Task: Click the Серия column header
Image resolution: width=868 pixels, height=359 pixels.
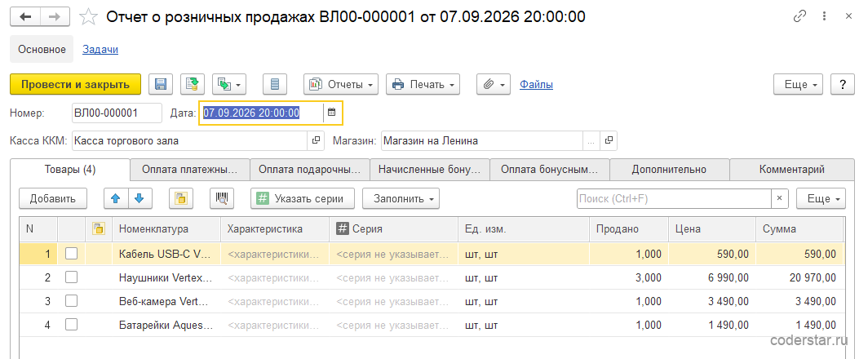Action: [x=394, y=228]
